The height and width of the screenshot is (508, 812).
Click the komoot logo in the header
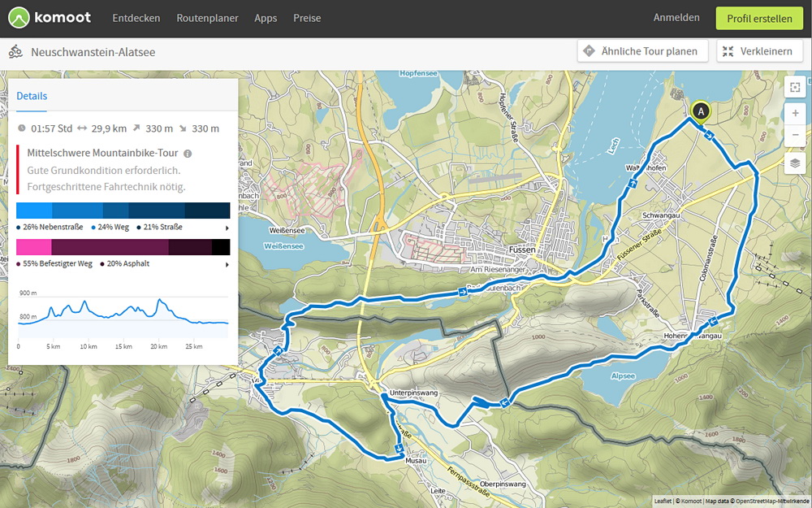50,18
